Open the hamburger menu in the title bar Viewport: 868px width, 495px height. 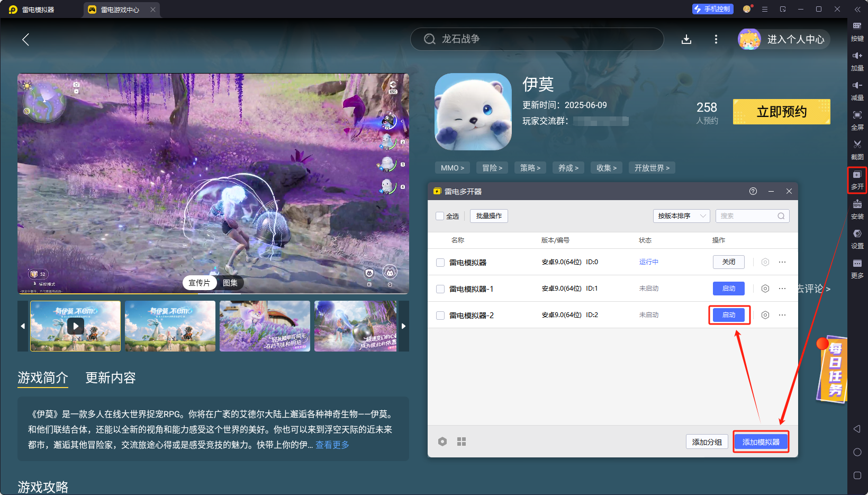click(765, 9)
